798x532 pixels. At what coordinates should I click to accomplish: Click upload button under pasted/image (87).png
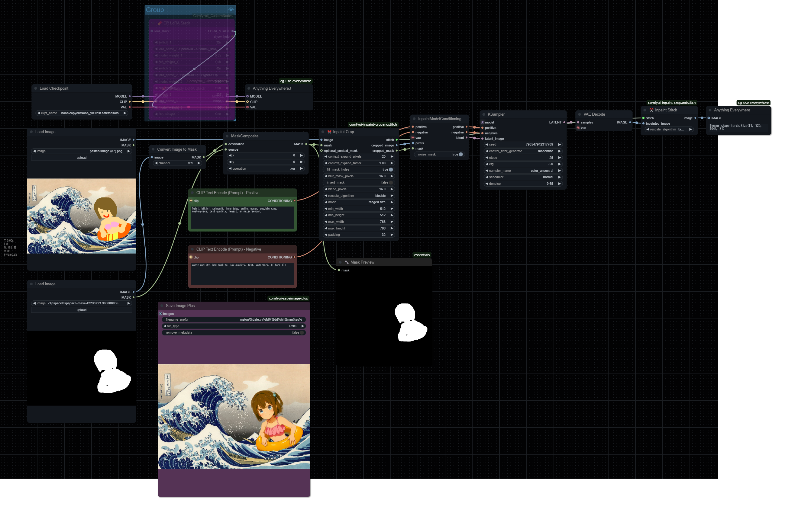[x=82, y=158]
